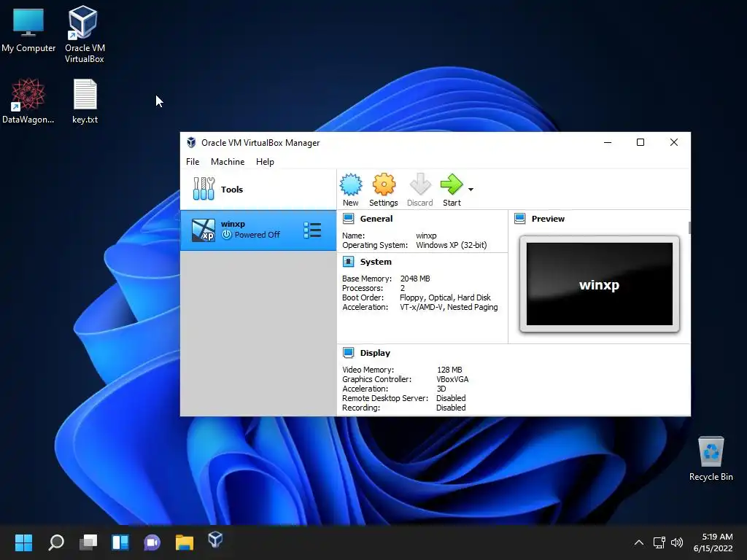Select the winxp virtual machine entry
747x560 pixels.
pos(258,230)
